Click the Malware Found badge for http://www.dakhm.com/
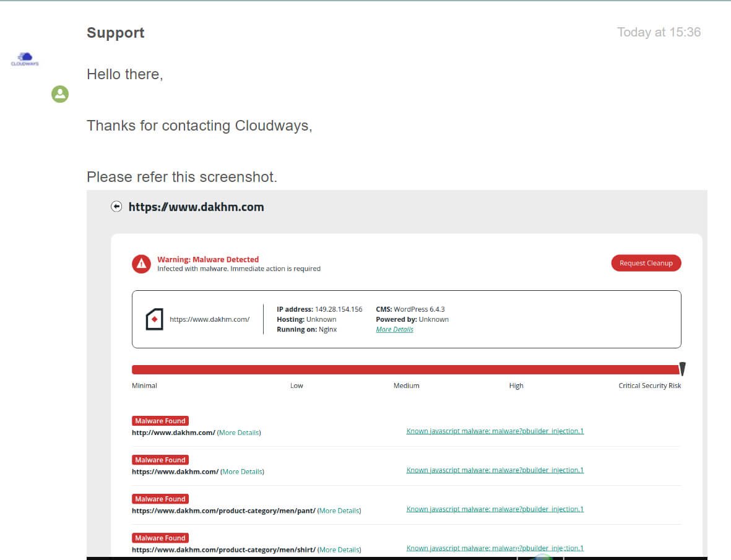This screenshot has width=731, height=560. tap(160, 420)
